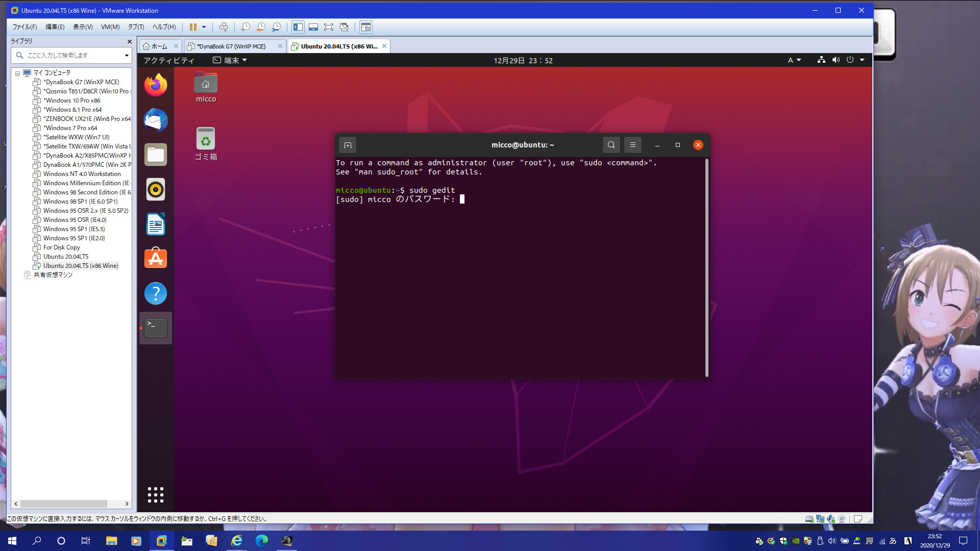This screenshot has width=980, height=551.
Task: Click the terminal search icon
Action: [x=611, y=145]
